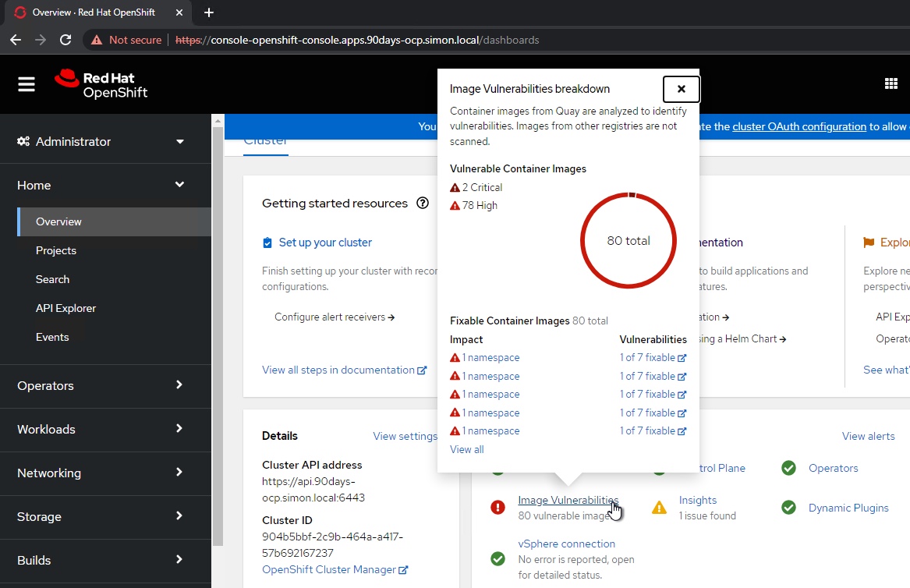Expand the Operators navigation section
This screenshot has width=910, height=588.
pos(104,386)
